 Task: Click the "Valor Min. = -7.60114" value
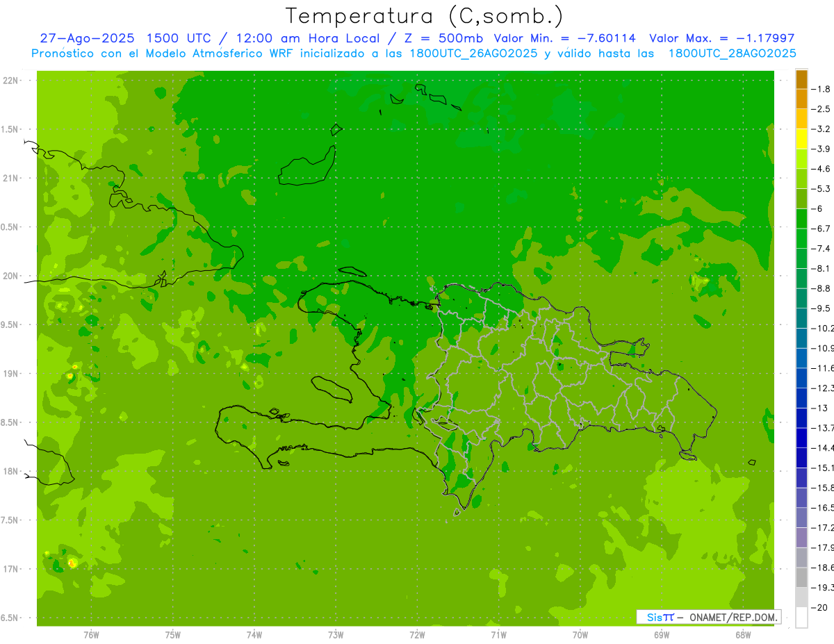564,38
